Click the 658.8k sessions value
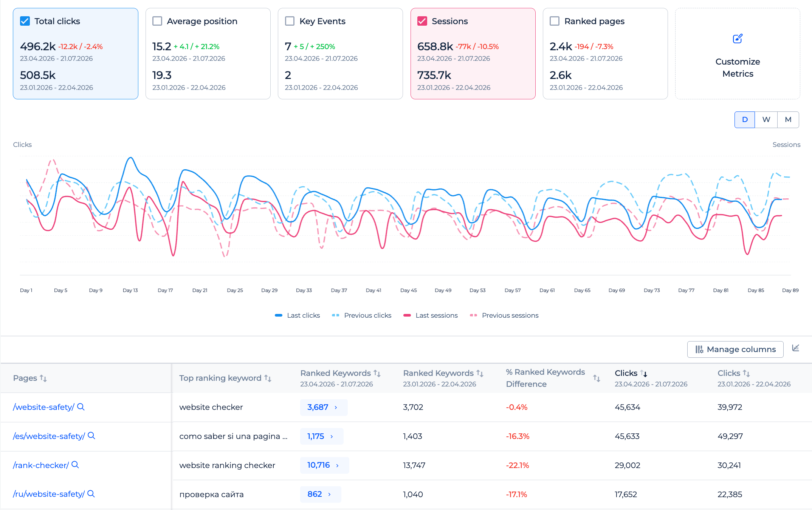 [435, 46]
